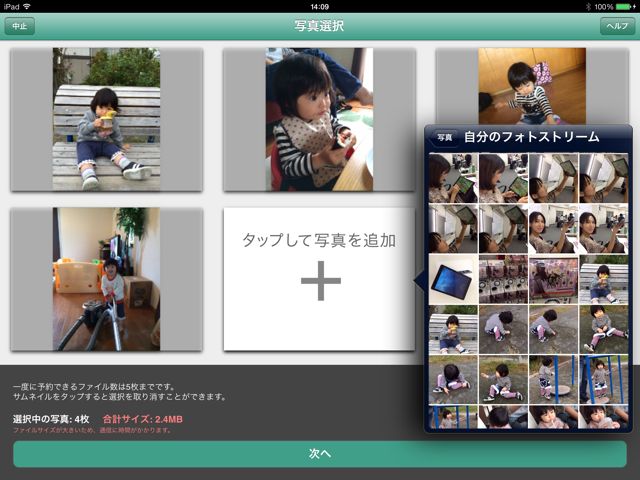Select fifth-row last thumbnail, child on blue swing frame
This screenshot has width=640, height=480.
(x=604, y=380)
